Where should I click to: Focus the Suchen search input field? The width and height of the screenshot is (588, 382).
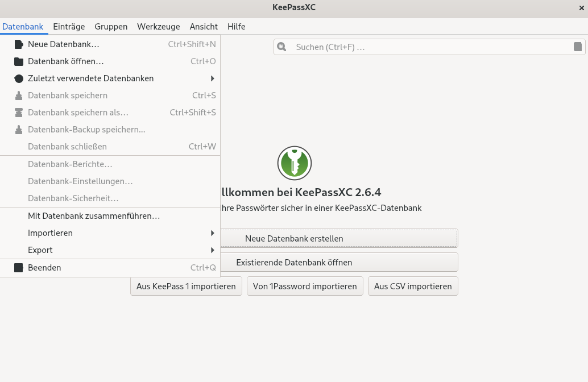point(426,47)
